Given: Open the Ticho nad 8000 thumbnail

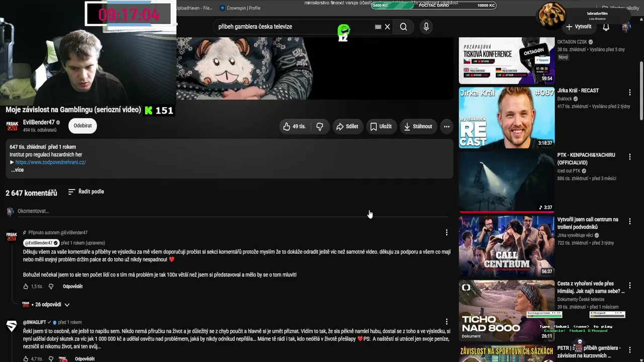Looking at the screenshot, I should 507,310.
